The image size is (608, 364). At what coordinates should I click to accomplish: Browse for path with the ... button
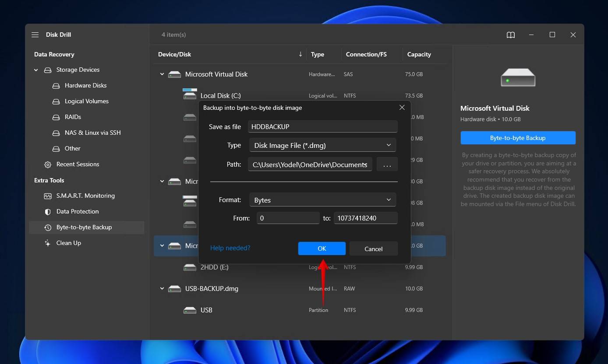[387, 165]
